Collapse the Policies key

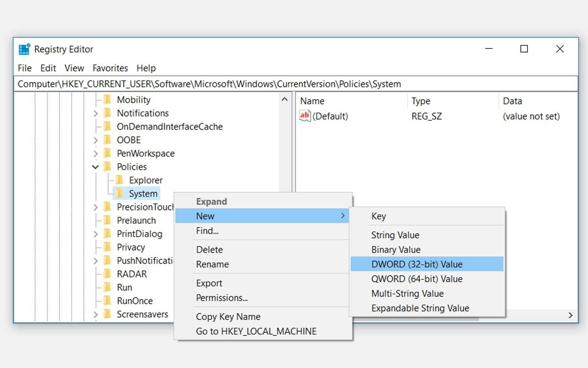[x=96, y=166]
